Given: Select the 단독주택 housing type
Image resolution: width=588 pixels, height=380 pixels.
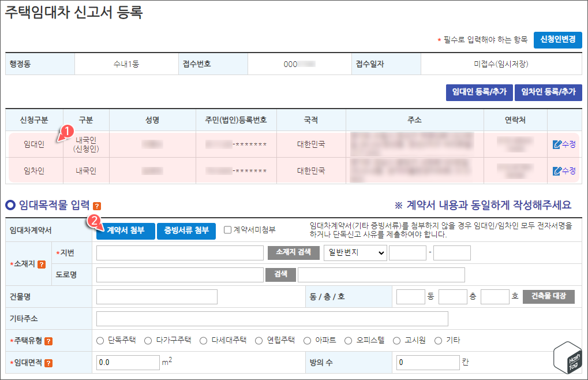Looking at the screenshot, I should (100, 340).
